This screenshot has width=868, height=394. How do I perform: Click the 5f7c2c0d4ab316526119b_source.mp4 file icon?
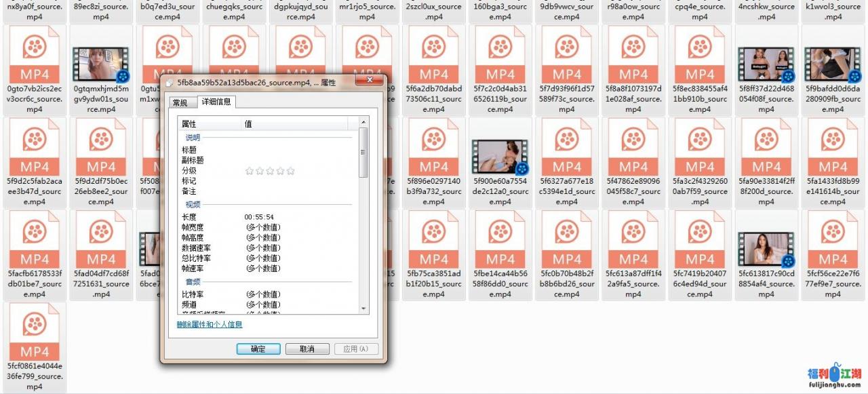500,59
